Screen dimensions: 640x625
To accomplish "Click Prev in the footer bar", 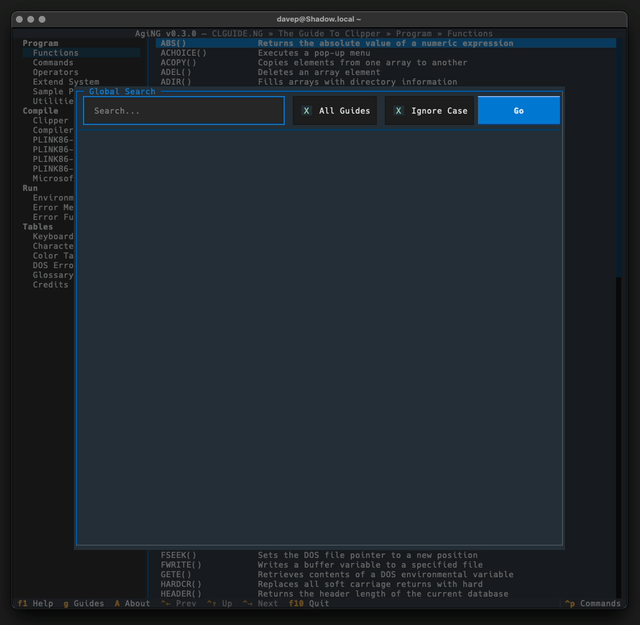I will coord(179,604).
